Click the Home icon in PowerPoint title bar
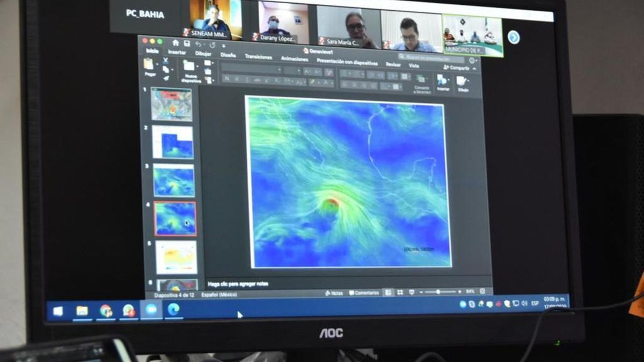 (175, 43)
